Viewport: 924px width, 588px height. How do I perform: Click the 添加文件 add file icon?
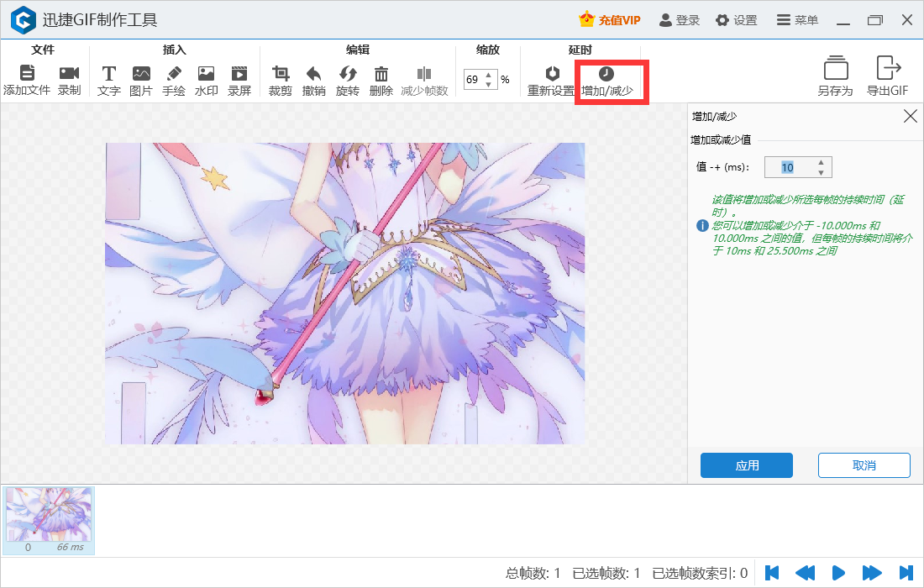(27, 73)
